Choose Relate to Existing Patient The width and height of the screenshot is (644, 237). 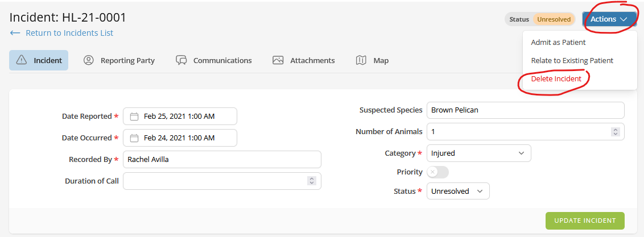[572, 60]
